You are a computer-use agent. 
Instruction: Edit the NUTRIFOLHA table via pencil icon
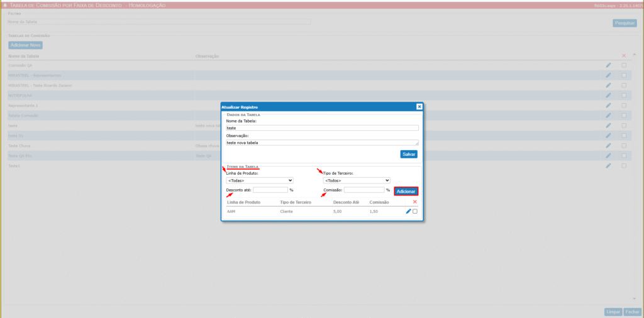pos(608,96)
